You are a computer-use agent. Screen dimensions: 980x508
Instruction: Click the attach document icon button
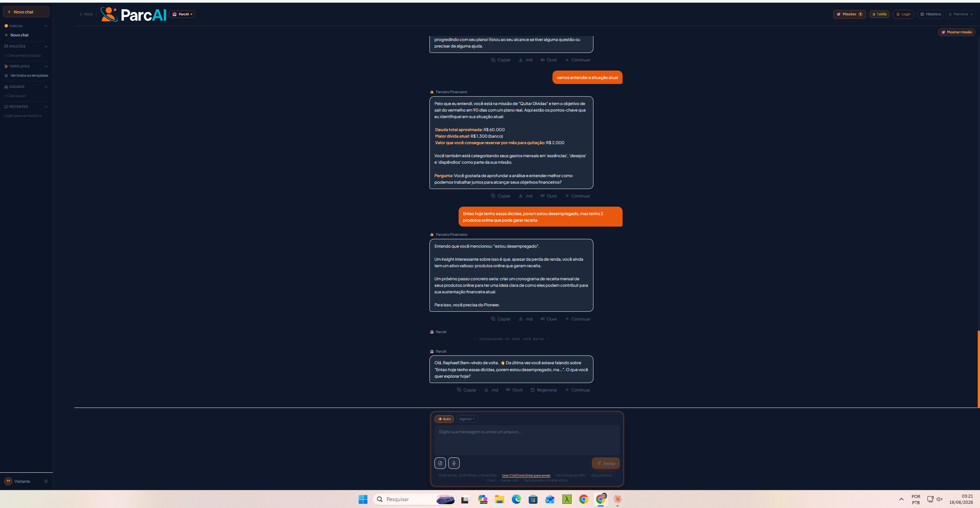[x=440, y=463]
